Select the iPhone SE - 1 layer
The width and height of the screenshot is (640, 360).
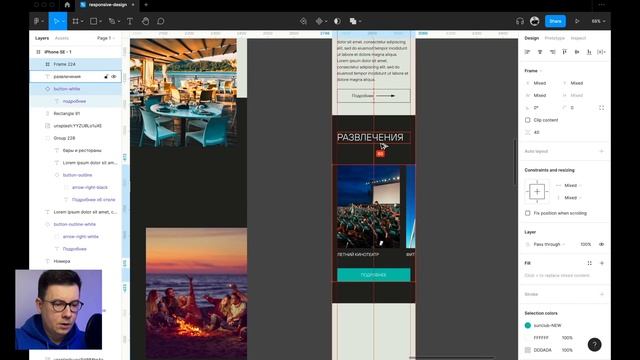point(76,52)
